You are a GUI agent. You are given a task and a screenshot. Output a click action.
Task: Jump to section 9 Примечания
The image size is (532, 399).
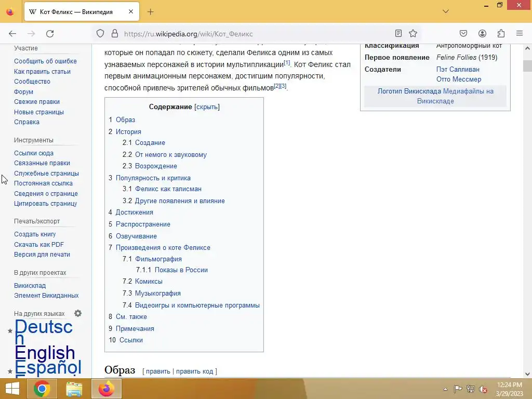(135, 329)
